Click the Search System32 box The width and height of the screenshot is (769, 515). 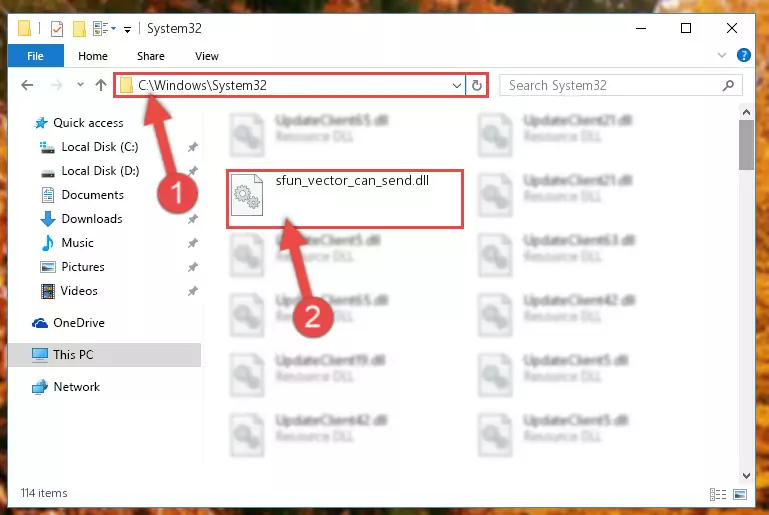[620, 85]
